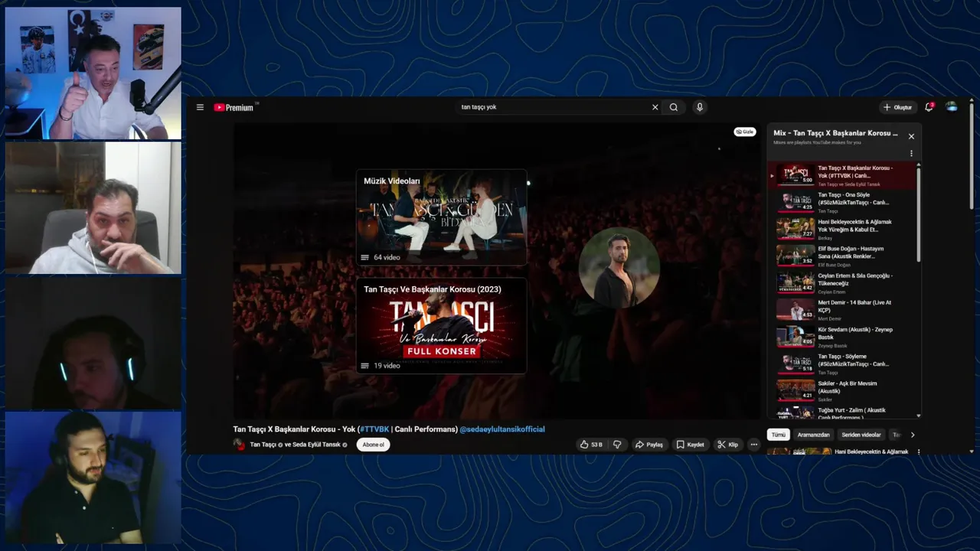Create a clip with Klip button
This screenshot has width=980, height=551.
[x=728, y=445]
